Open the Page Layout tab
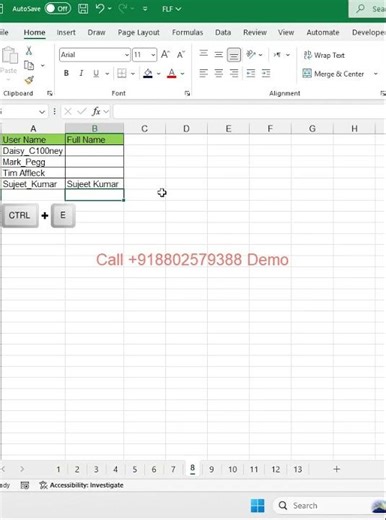Viewport: 386px width, 520px height. pos(138,32)
